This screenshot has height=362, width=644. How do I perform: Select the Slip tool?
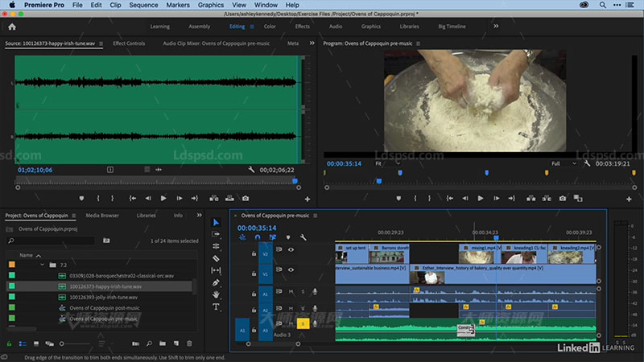(x=216, y=270)
